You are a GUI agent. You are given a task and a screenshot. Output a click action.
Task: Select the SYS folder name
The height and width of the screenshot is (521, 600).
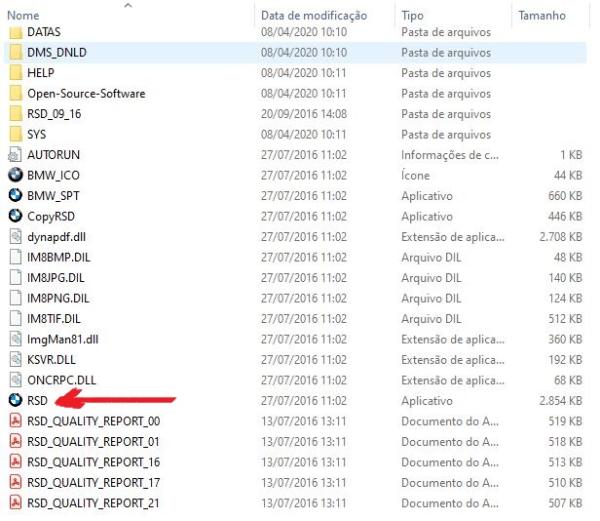click(36, 134)
